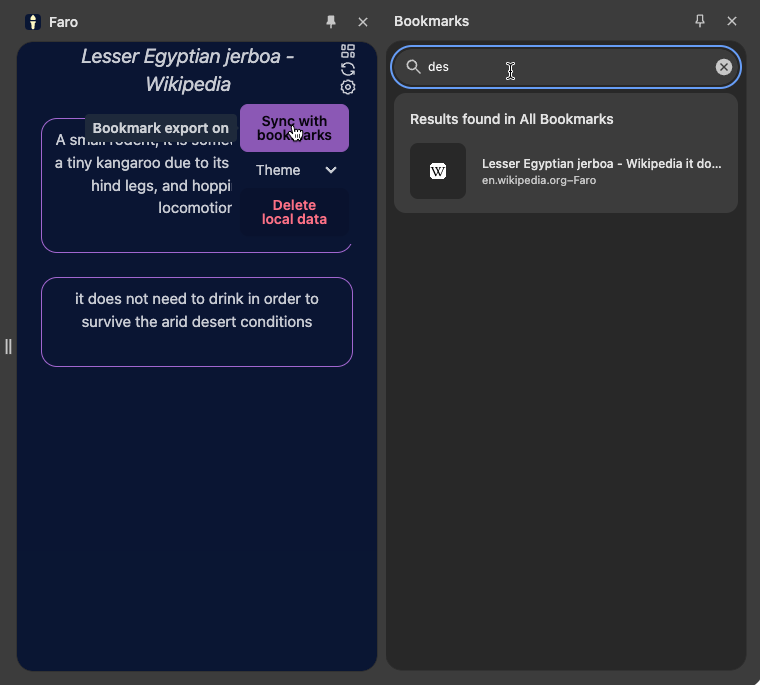Close the Faro side panel
The height and width of the screenshot is (685, 760).
pos(363,22)
